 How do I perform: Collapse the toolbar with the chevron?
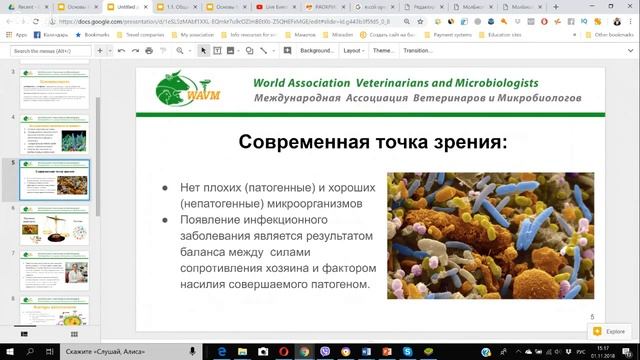[631, 51]
